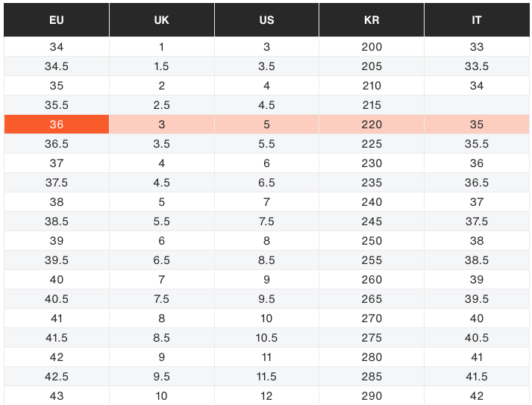Screen dimensions: 532x405
Task: Click the UK column header
Action: [x=161, y=20]
